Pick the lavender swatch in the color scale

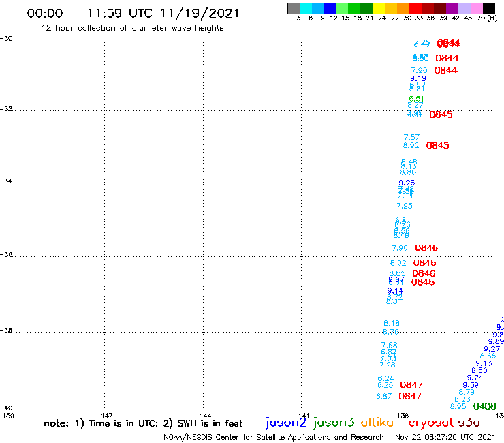(x=464, y=8)
